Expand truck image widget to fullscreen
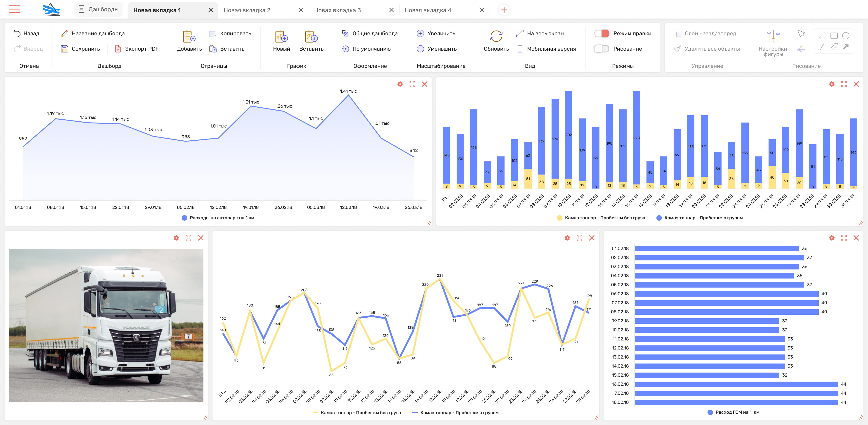This screenshot has height=425, width=868. click(x=188, y=238)
